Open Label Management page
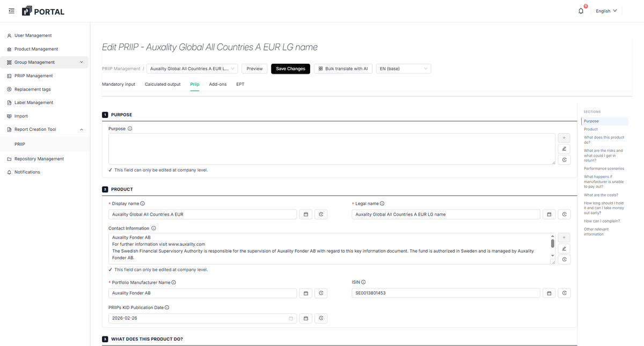Screen dimensions: 644x346 point(34,102)
